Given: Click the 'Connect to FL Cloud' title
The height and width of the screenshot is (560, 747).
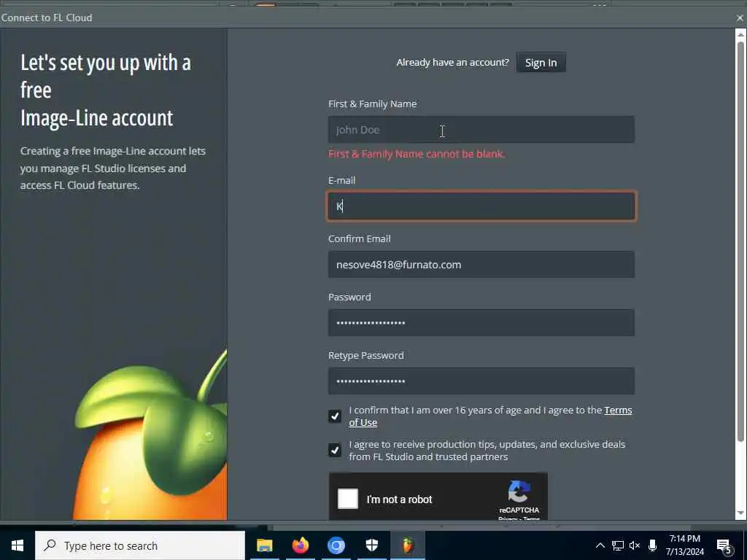Looking at the screenshot, I should 47,17.
